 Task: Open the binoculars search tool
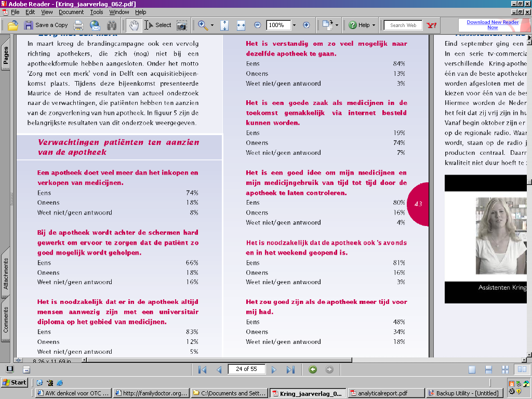112,25
